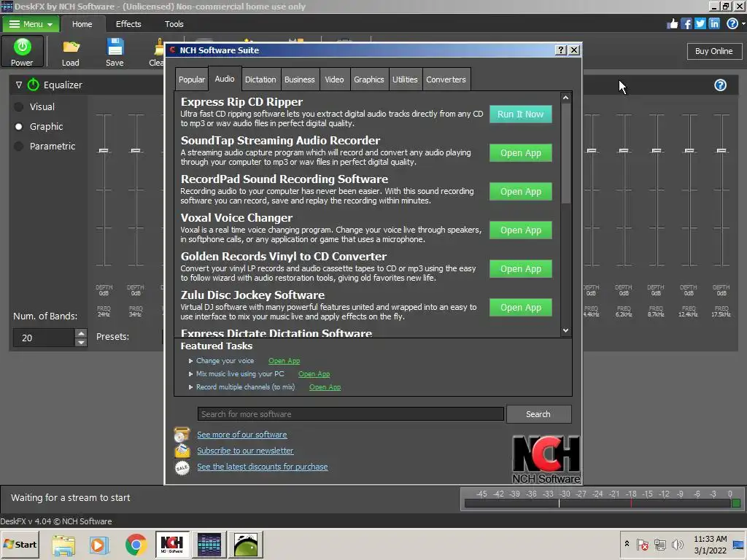This screenshot has width=747, height=560.
Task: Click the thumbs-up like icon
Action: point(672,24)
